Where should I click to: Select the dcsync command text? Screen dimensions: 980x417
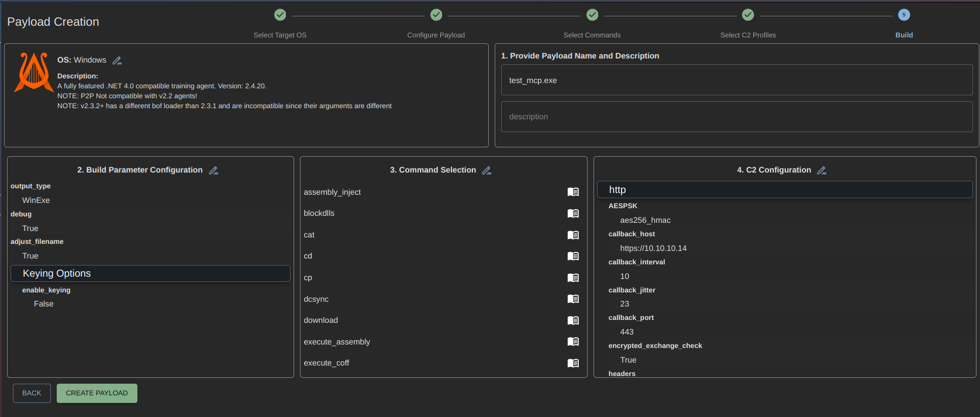[316, 299]
